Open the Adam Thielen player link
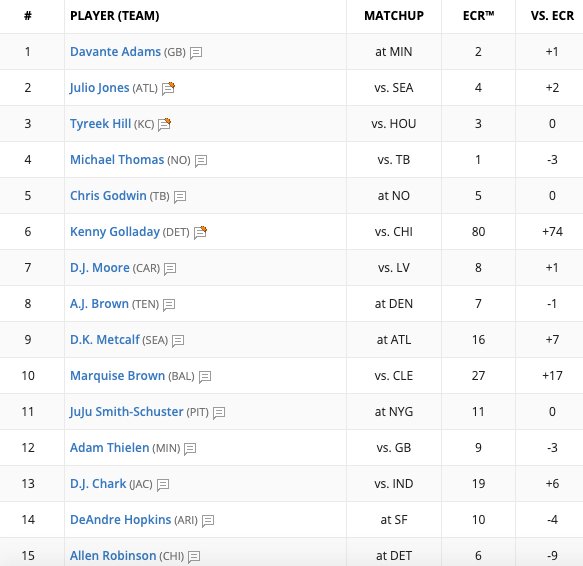Viewport: 583px width, 566px height. tap(109, 448)
